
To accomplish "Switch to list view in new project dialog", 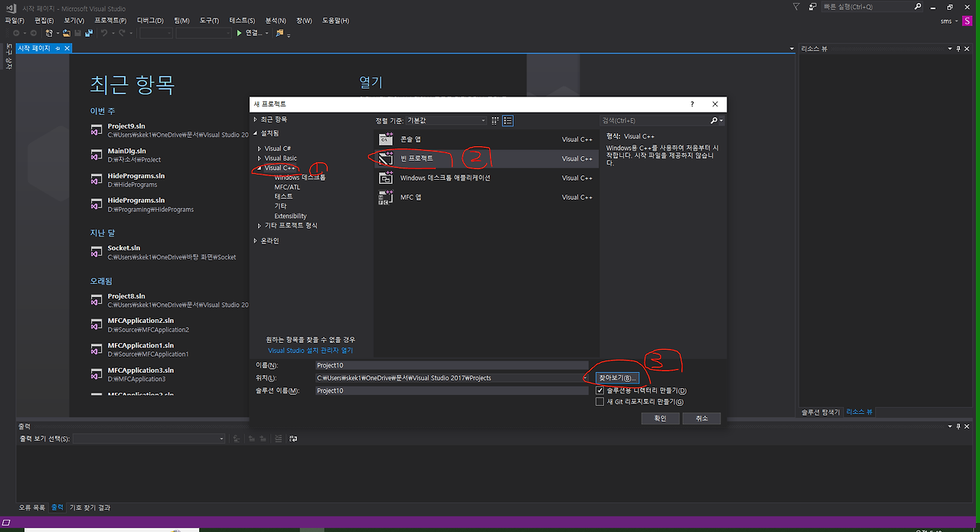I will point(508,120).
